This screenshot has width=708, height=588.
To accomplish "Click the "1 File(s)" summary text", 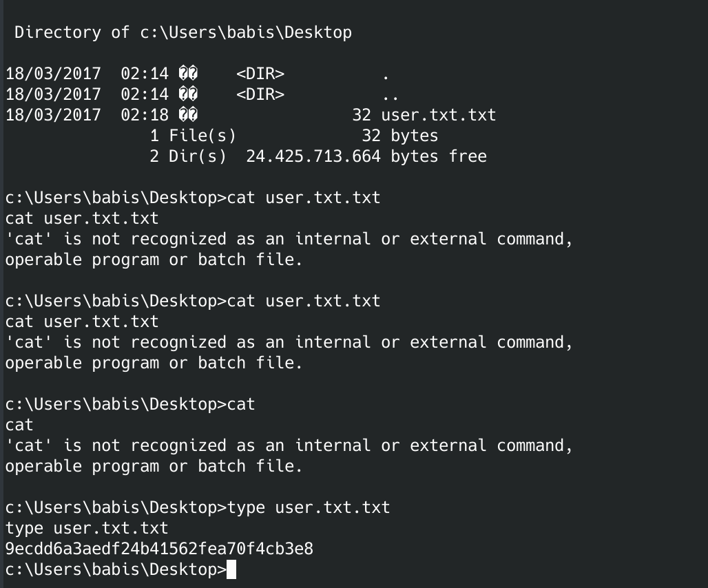I will 193,136.
